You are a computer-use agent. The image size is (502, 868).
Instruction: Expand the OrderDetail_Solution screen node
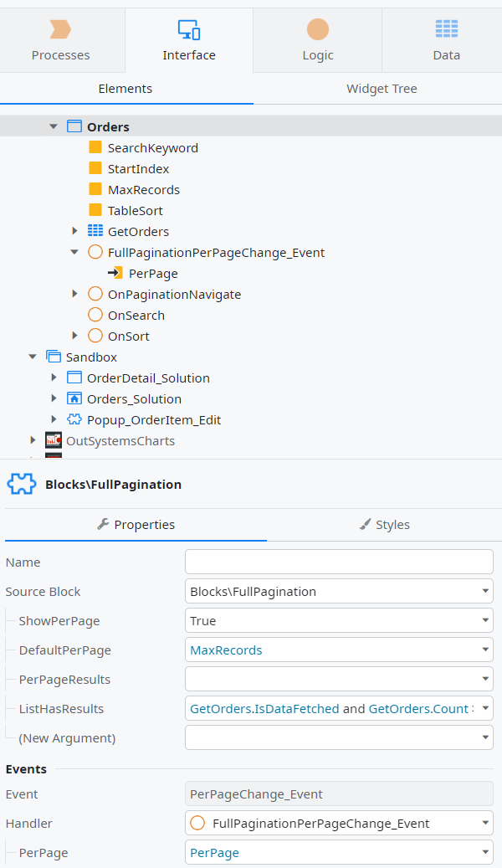[54, 378]
